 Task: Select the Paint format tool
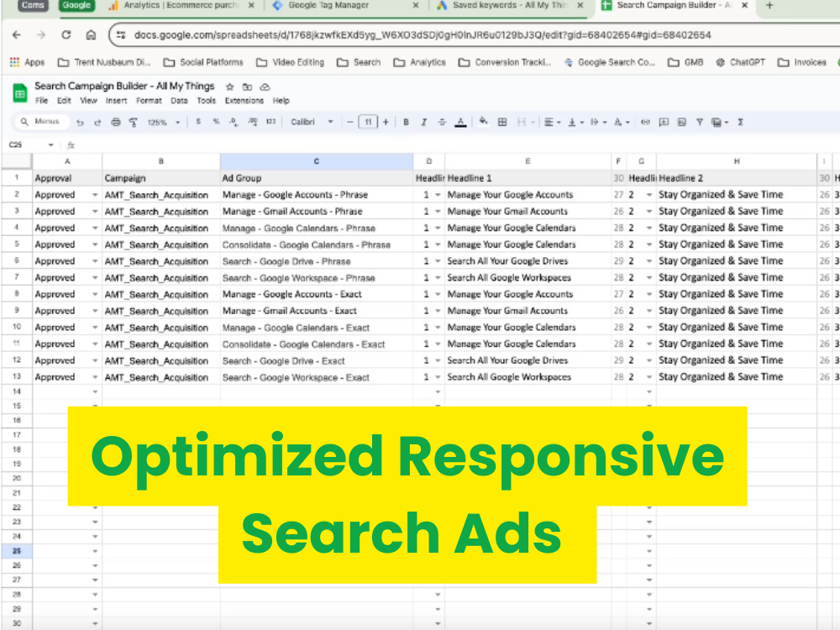point(134,122)
